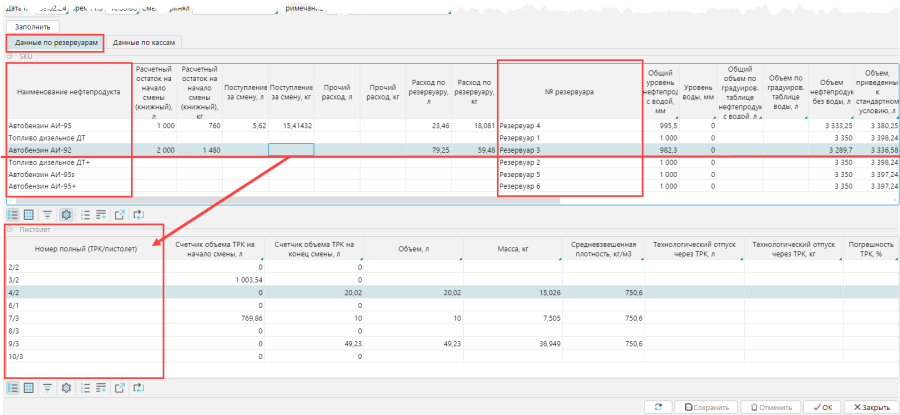Switch to Данные по кассам tab
This screenshot has height=415, width=900.
click(x=145, y=43)
